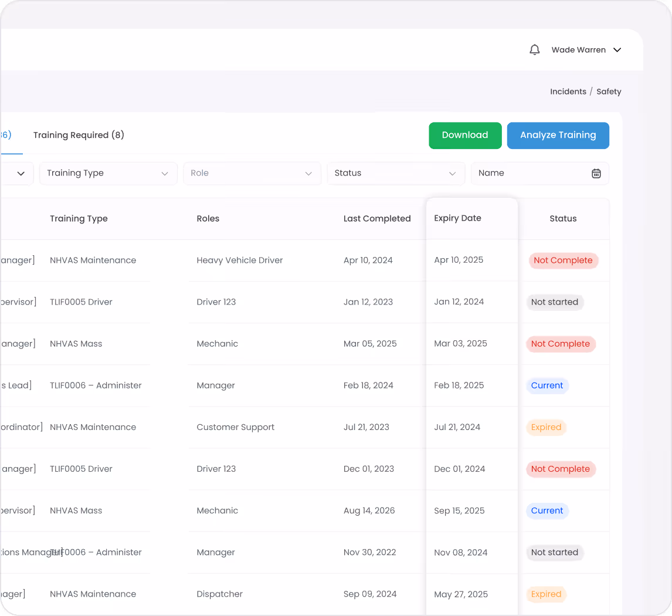Click the Name input field
Viewport: 672px width, 616px height.
click(539, 173)
